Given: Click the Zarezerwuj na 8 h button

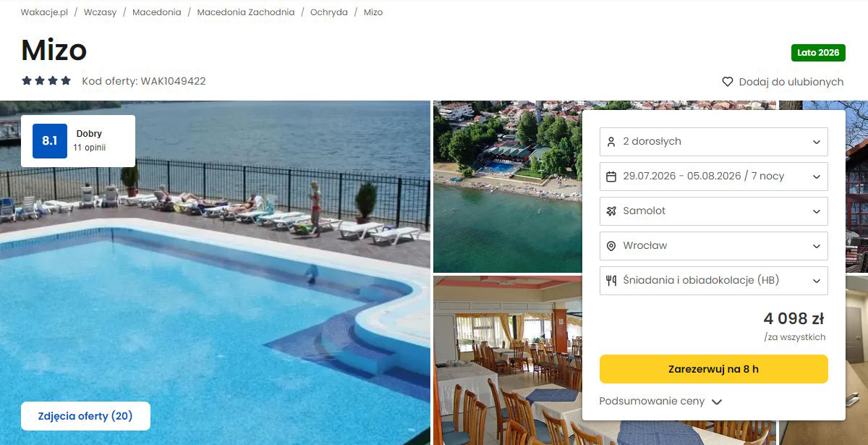Looking at the screenshot, I should [714, 369].
